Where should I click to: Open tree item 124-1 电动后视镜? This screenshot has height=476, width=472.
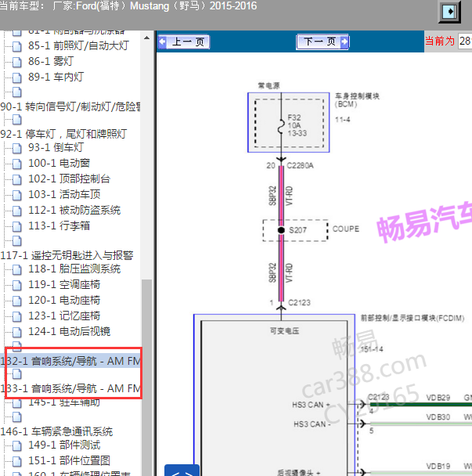pyautogui.click(x=69, y=331)
